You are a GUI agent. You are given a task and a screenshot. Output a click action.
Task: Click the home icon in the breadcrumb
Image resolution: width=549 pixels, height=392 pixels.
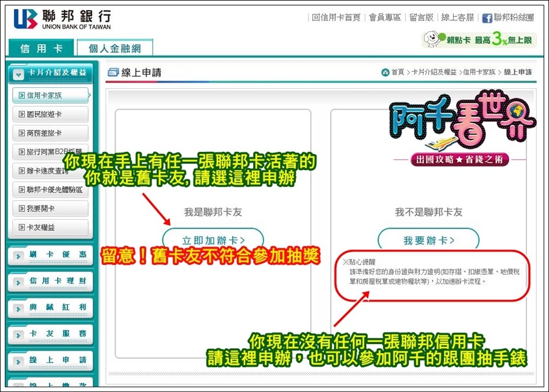385,72
